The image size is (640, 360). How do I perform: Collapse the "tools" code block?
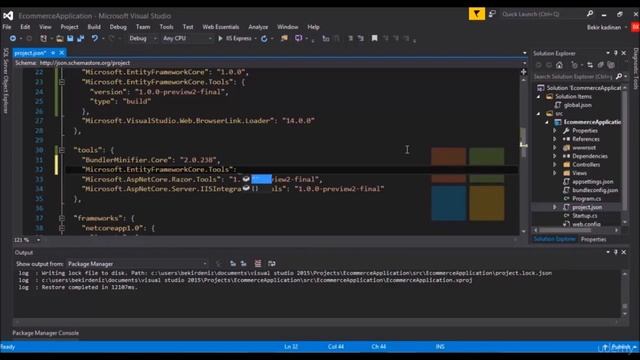62,150
